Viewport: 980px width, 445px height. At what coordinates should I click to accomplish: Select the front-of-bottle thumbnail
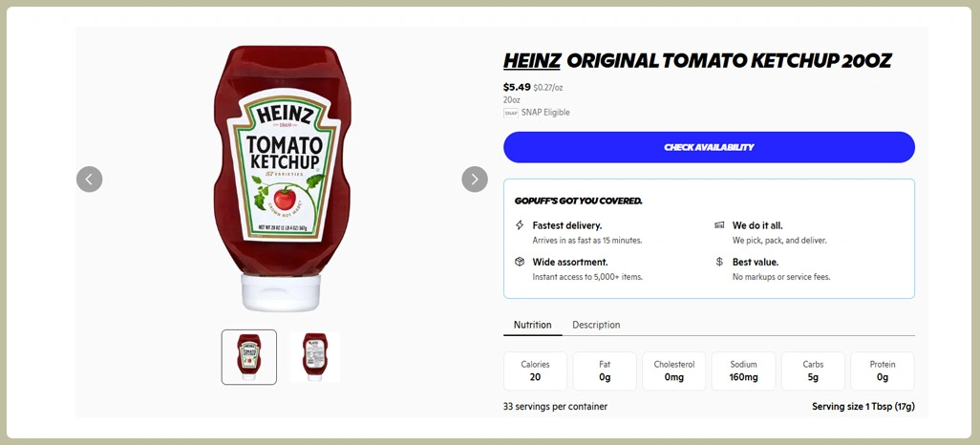[249, 357]
